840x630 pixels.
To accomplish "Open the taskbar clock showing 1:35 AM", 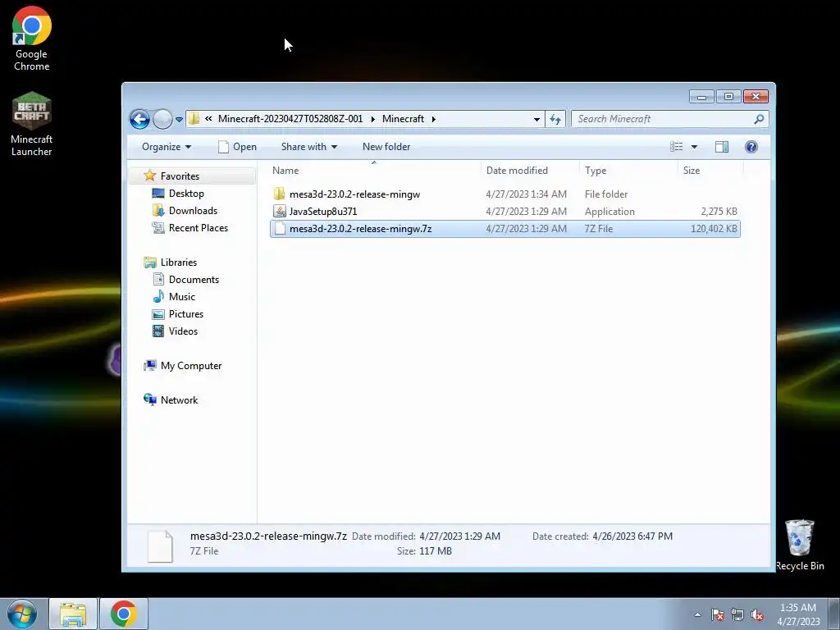I will tap(797, 614).
